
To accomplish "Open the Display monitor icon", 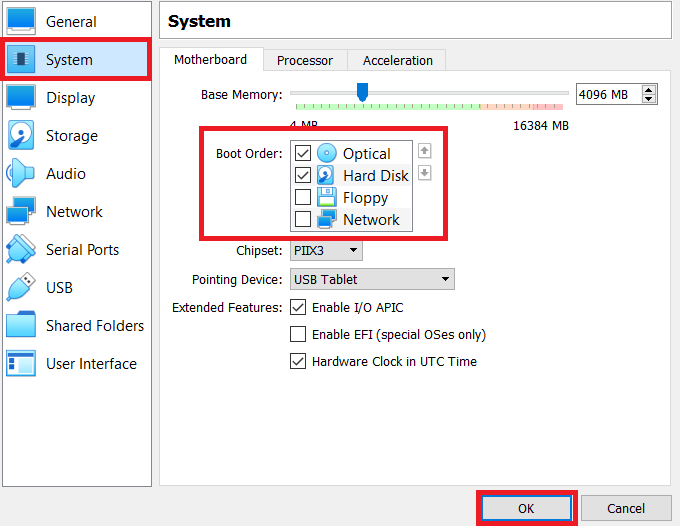I will pos(21,97).
